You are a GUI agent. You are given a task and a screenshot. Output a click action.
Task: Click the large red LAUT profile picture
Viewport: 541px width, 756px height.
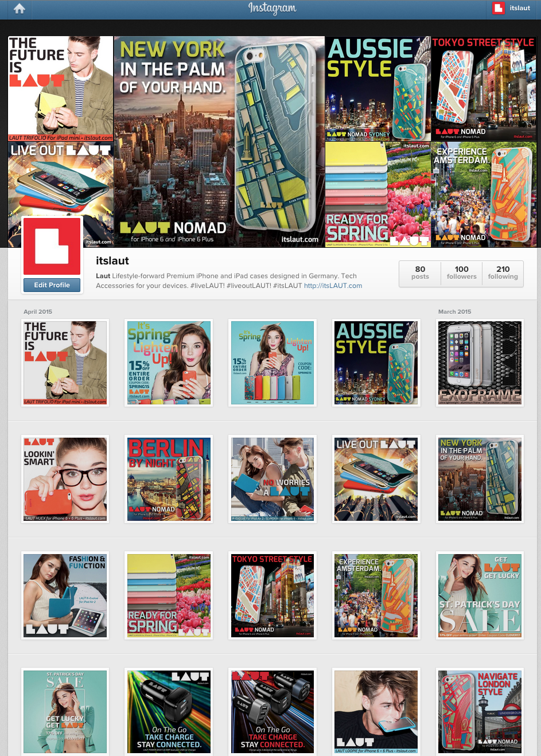click(x=52, y=247)
